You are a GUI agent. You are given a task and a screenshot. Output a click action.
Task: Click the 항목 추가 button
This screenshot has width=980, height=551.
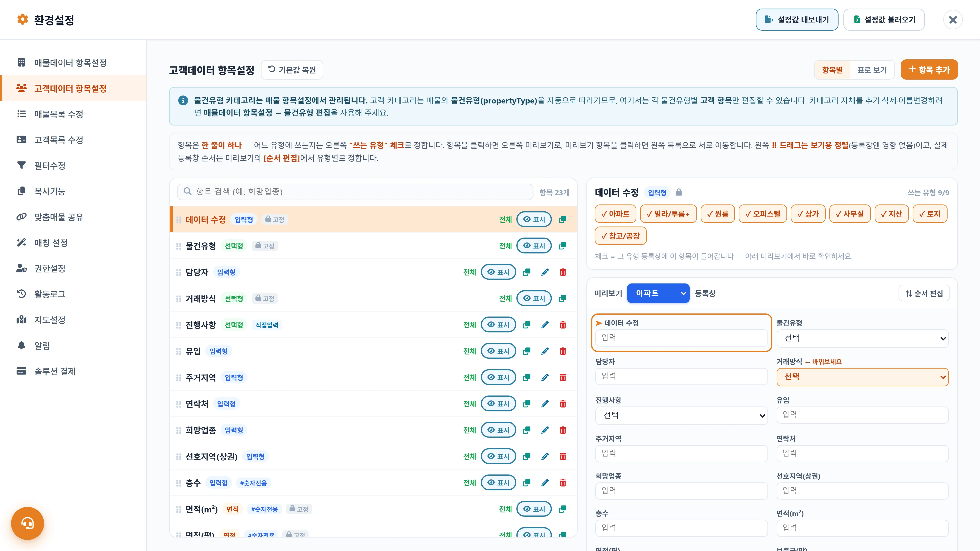(x=929, y=70)
